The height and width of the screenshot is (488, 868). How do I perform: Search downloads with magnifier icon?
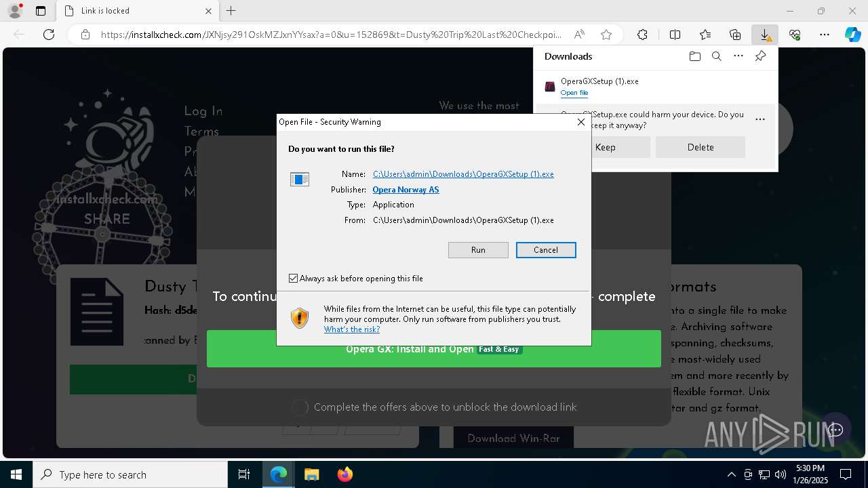point(716,56)
